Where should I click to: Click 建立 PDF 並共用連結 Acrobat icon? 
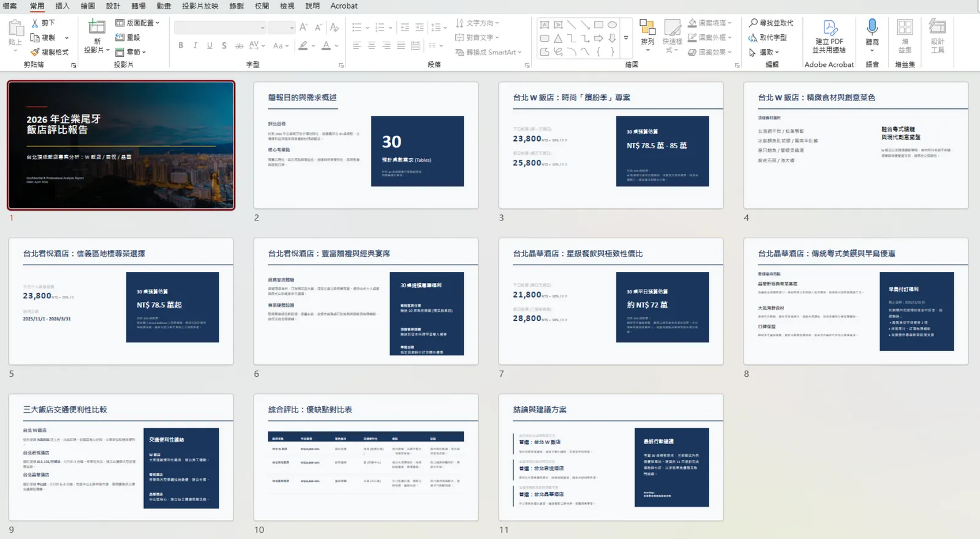(x=830, y=28)
